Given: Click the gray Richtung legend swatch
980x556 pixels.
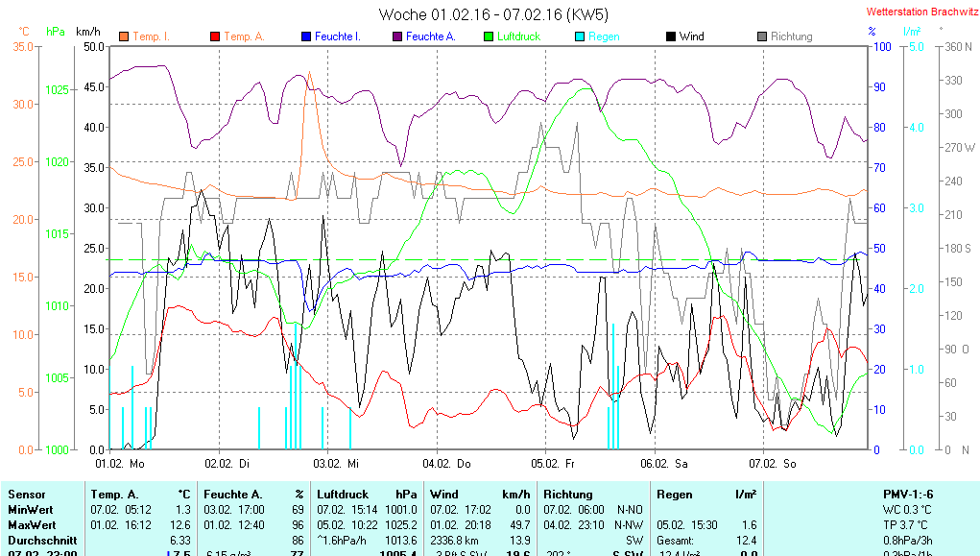Looking at the screenshot, I should coord(761,36).
